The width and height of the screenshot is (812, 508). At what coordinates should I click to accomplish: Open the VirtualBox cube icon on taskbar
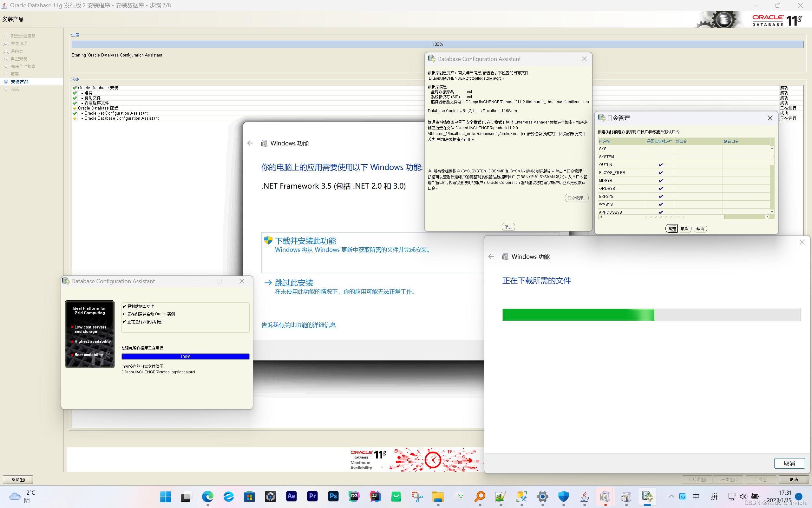(x=271, y=496)
